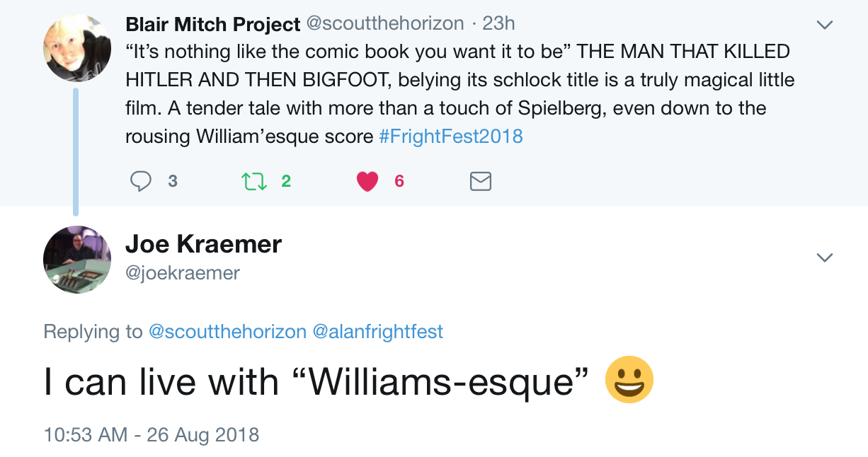Viewport: 868px width, 457px height.
Task: Open Joe Kraemer tweet options chevron
Action: coord(825,258)
